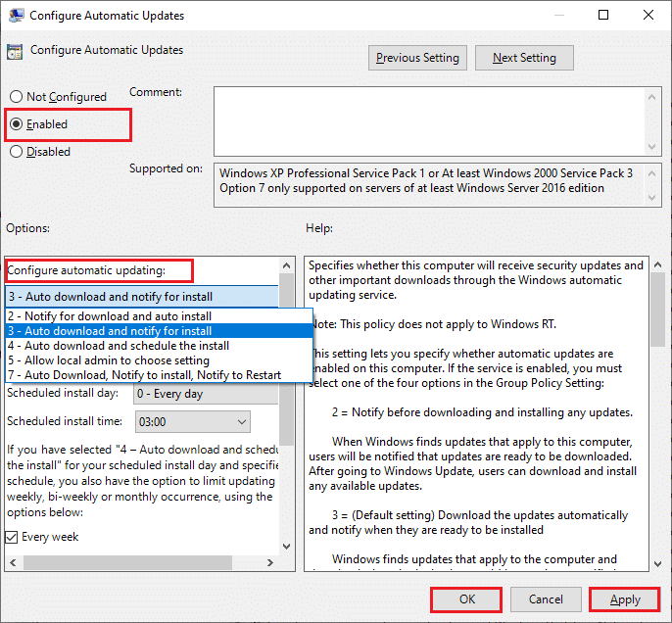Click the Next Setting button
Screen dimensions: 672x623
524,58
